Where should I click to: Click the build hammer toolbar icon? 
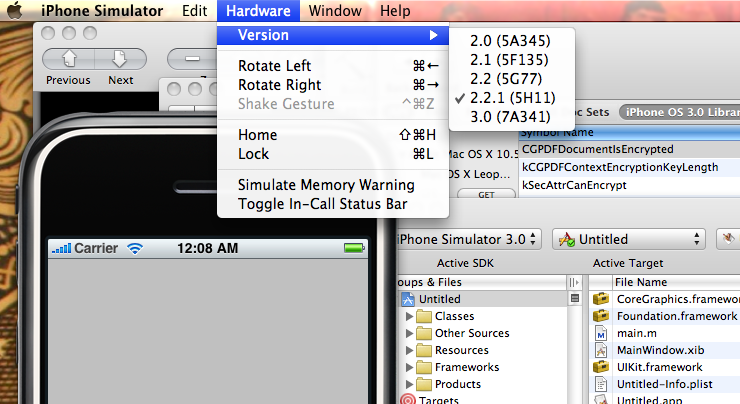(728, 239)
